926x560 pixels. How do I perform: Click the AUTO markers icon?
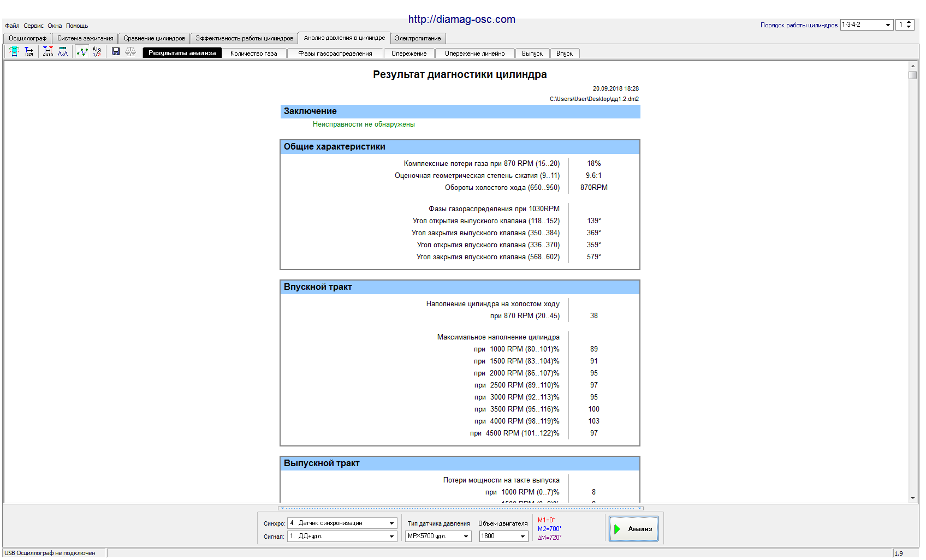pos(48,51)
